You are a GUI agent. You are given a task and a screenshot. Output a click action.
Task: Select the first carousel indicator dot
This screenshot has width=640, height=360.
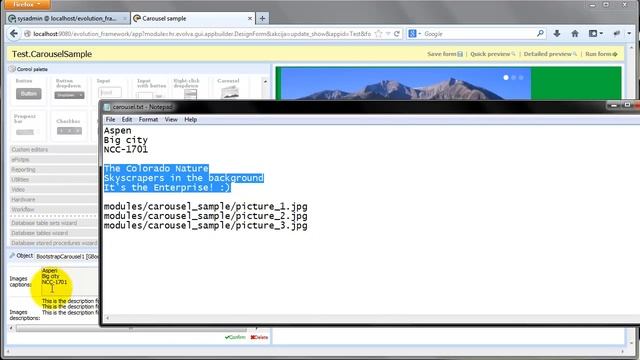coord(506,78)
